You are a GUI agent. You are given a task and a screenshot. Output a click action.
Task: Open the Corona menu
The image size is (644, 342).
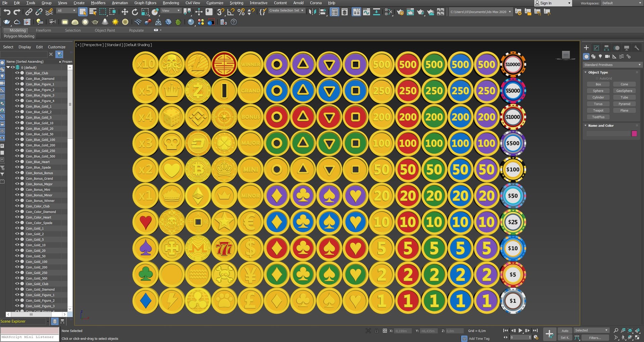[x=316, y=3]
